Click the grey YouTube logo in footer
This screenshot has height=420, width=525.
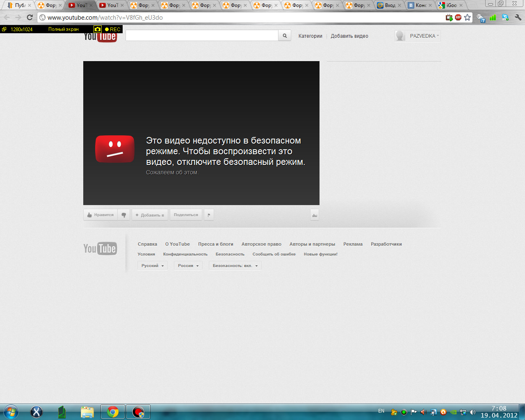pyautogui.click(x=100, y=249)
